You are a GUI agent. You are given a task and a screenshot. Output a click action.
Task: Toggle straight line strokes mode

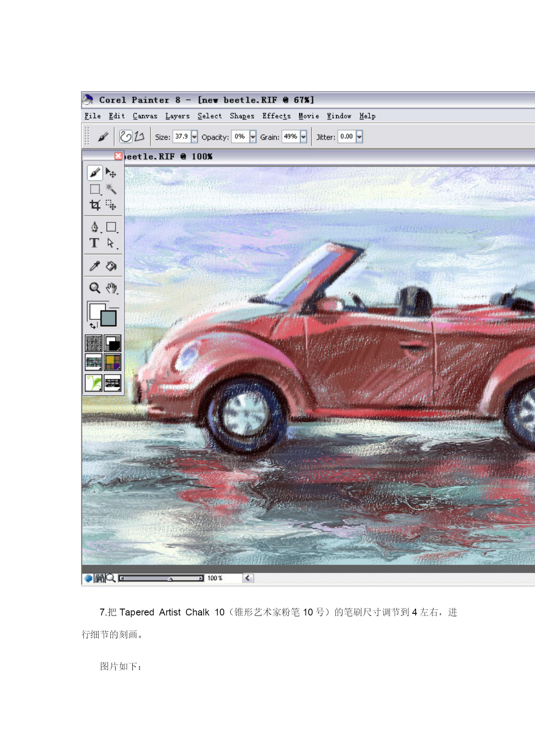click(x=139, y=137)
